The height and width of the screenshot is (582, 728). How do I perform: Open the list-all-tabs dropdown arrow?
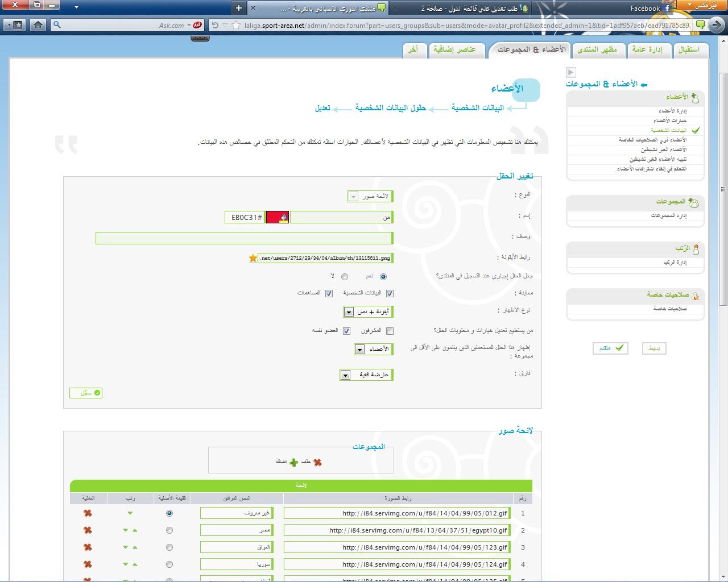[76, 8]
